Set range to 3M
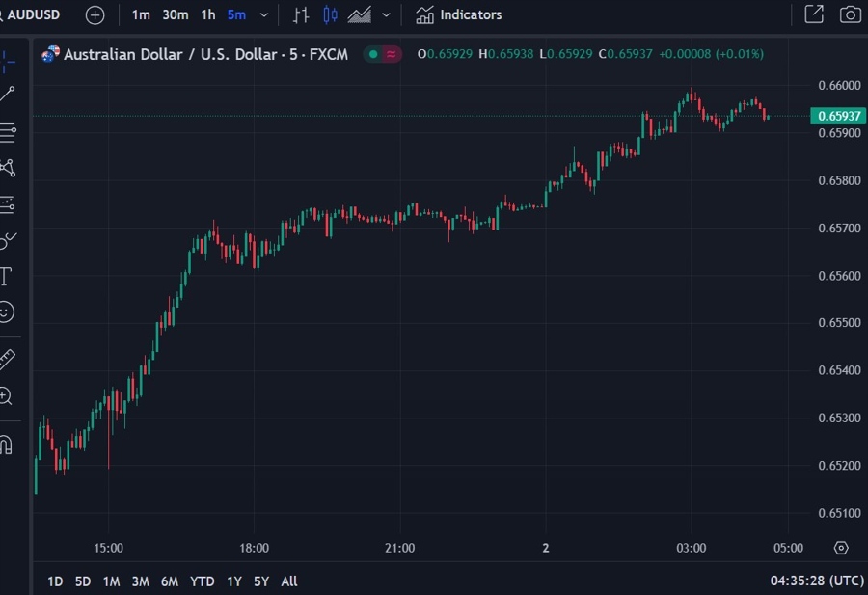Viewport: 868px width, 595px height. point(140,581)
